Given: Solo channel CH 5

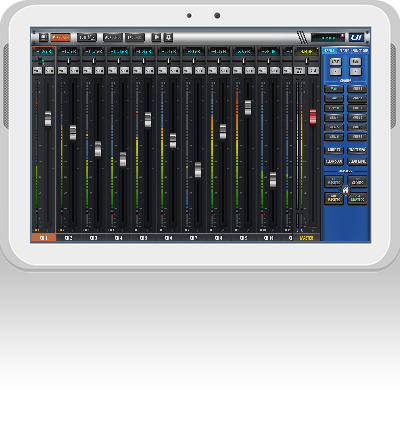Looking at the screenshot, I should click(x=149, y=71).
